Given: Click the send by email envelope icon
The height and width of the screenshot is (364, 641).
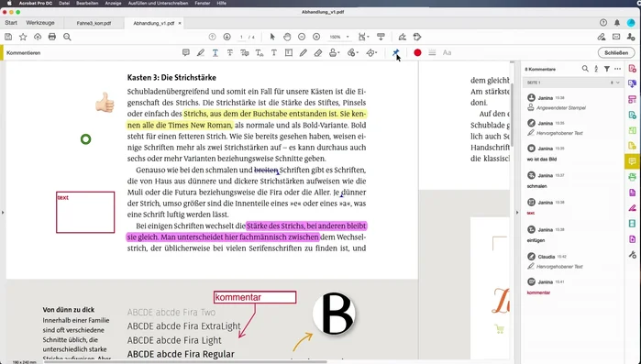Looking at the screenshot, I should pyautogui.click(x=616, y=37).
